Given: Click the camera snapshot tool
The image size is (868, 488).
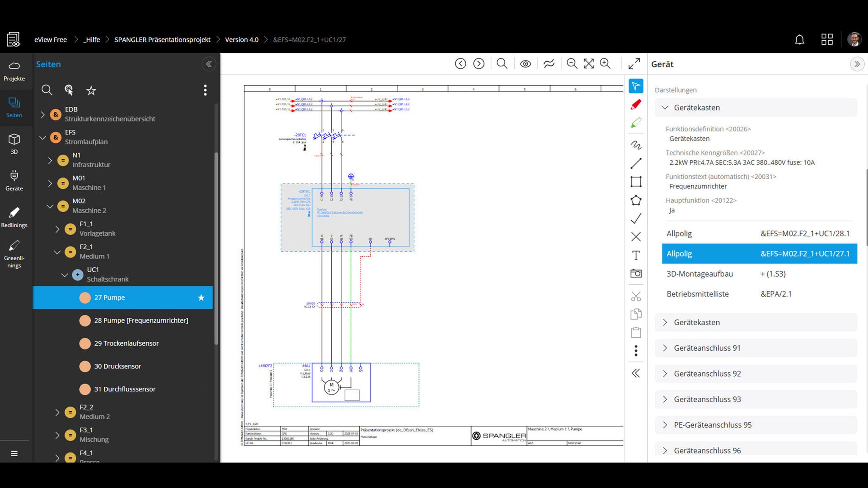Looking at the screenshot, I should pos(636,273).
